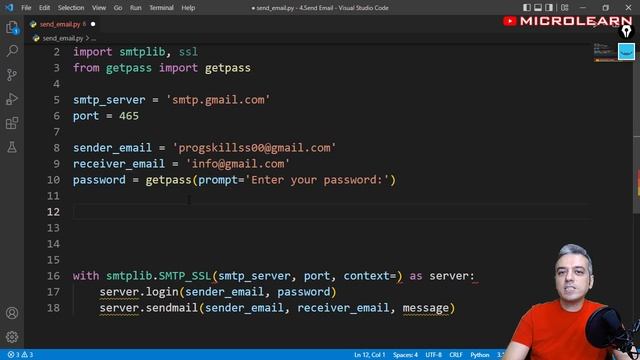
Task: Open the File menu
Action: pyautogui.click(x=26, y=8)
